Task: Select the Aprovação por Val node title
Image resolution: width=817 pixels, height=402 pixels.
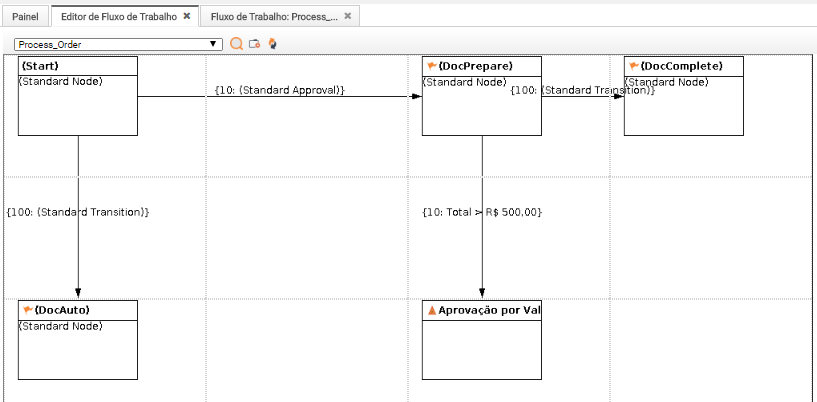Action: [x=489, y=310]
